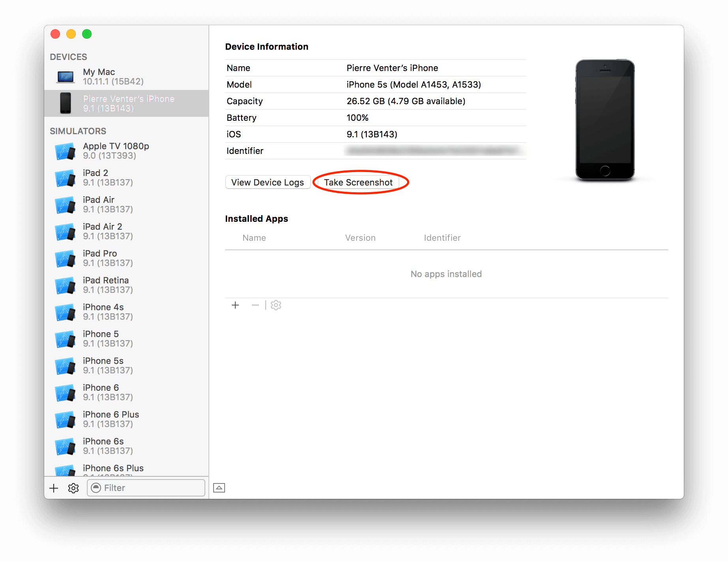Viewport: 728px width, 562px height.
Task: Click the plus icon under Installed Apps
Action: click(x=235, y=305)
